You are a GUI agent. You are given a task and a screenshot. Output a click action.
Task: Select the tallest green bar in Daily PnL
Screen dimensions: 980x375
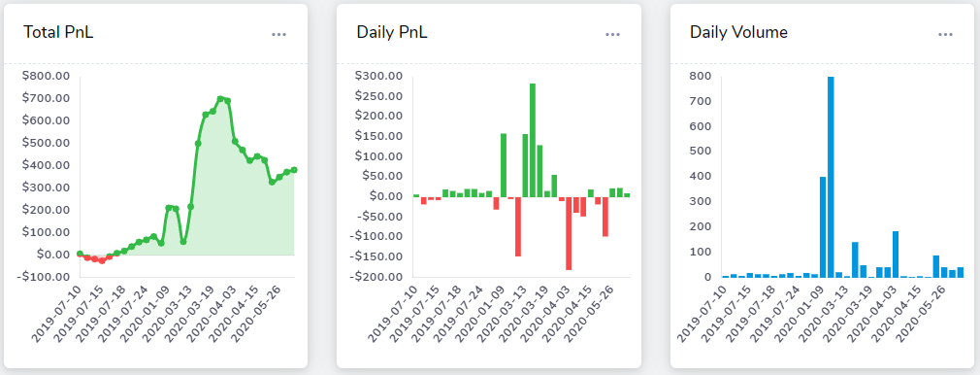coord(533,140)
